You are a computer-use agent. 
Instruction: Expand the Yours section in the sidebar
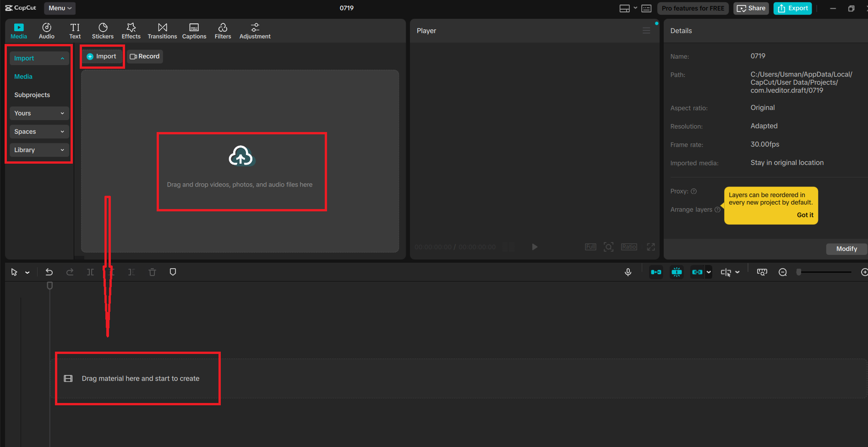(39, 113)
